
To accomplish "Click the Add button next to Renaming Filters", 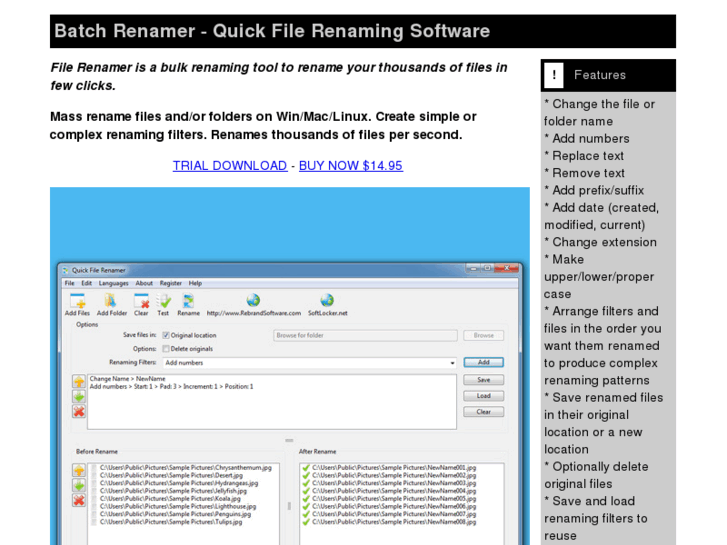I will (484, 362).
